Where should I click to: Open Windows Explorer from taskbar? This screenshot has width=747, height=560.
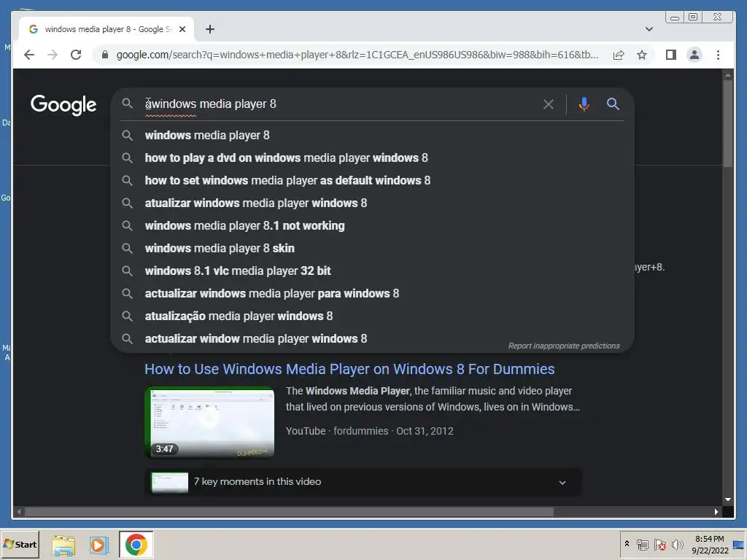(x=63, y=545)
